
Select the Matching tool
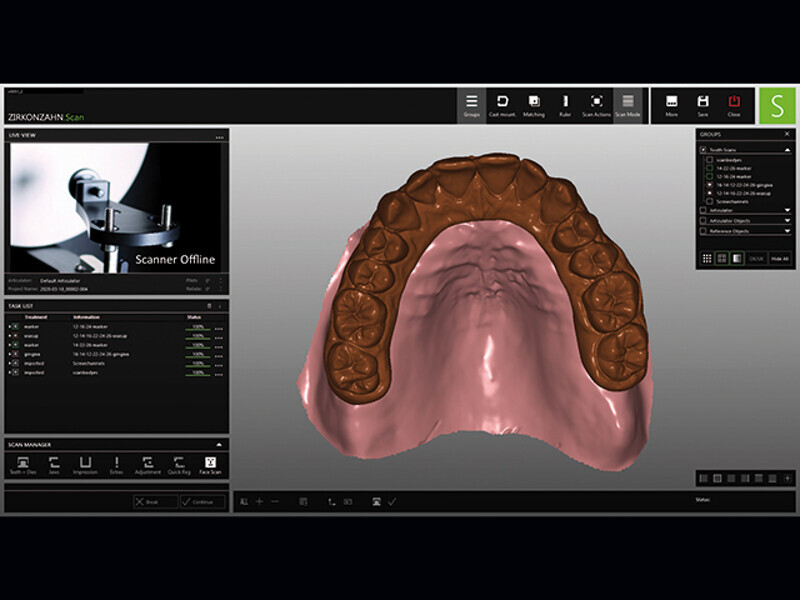(534, 105)
